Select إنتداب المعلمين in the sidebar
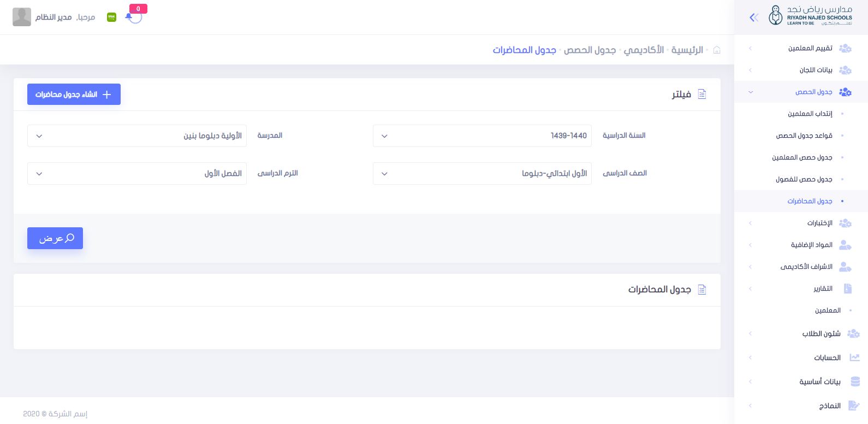The image size is (868, 424). pyautogui.click(x=810, y=114)
